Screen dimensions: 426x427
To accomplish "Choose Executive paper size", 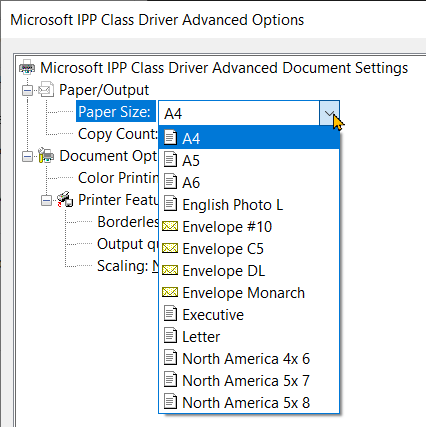I will pos(249,314).
